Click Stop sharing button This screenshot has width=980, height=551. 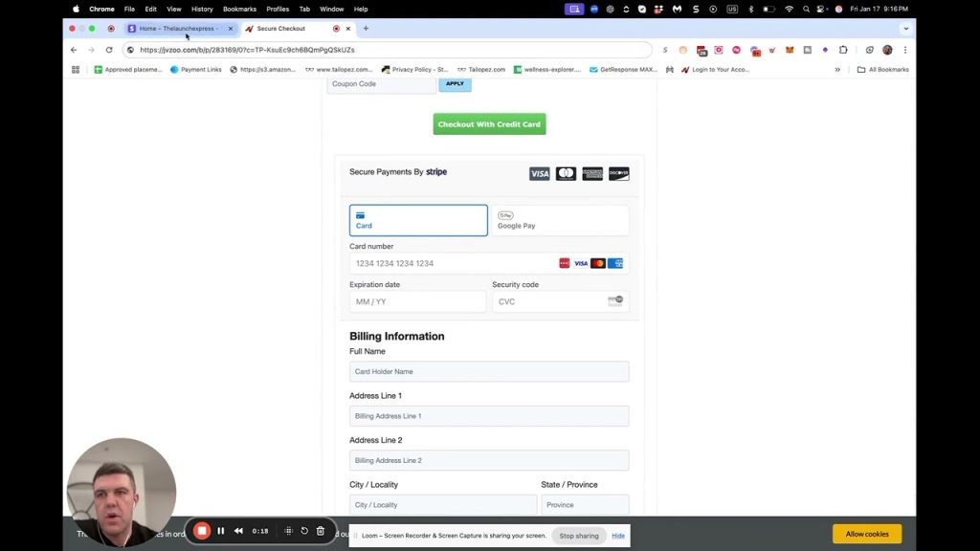click(579, 536)
